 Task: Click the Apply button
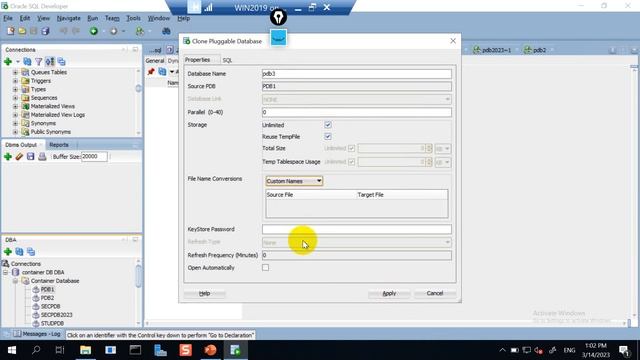389,293
